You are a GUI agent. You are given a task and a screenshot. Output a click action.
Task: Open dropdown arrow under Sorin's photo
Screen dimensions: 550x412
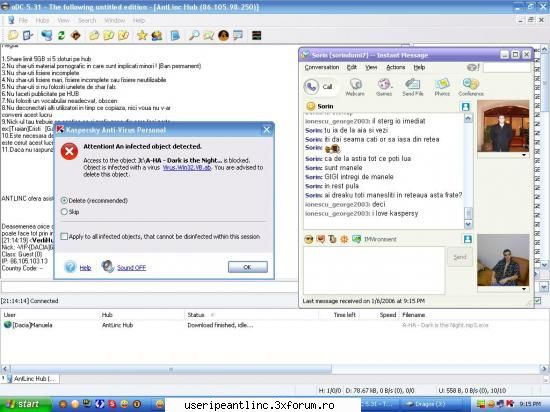(524, 155)
